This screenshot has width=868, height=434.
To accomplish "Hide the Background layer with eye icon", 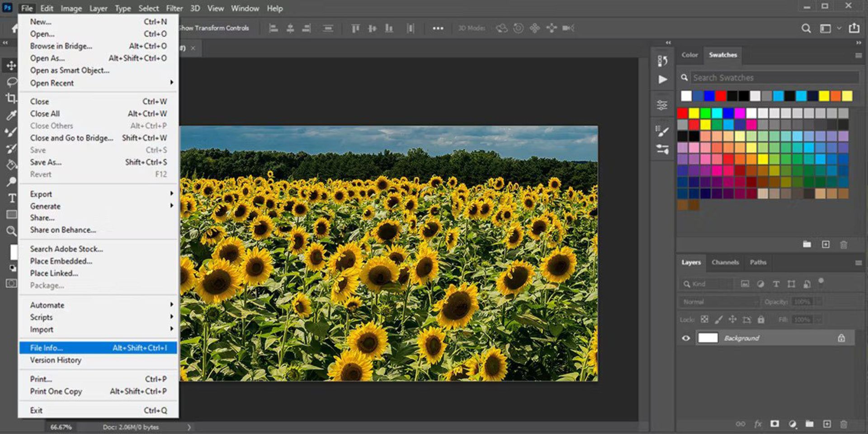I will click(x=686, y=338).
